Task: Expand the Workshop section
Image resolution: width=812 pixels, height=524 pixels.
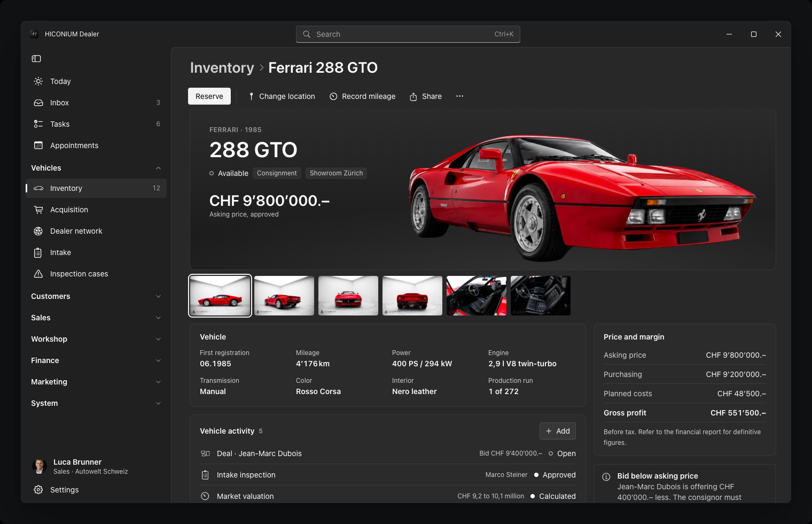Action: click(96, 339)
